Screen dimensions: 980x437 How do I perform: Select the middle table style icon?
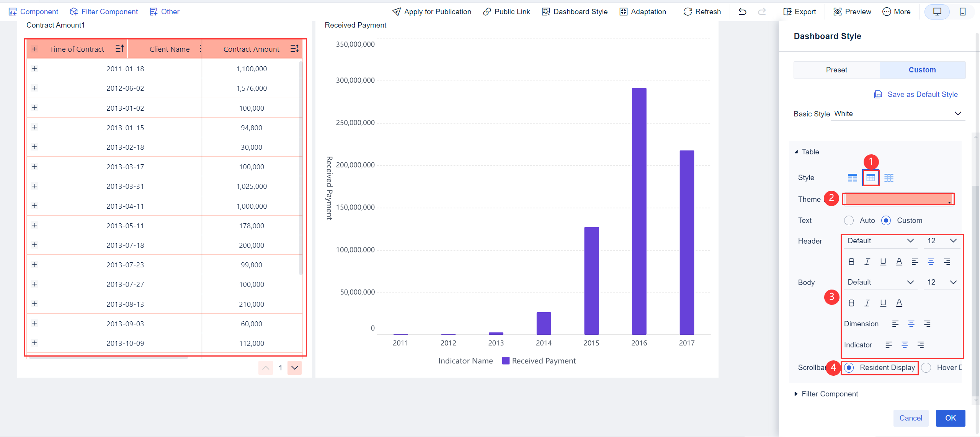[x=871, y=177]
